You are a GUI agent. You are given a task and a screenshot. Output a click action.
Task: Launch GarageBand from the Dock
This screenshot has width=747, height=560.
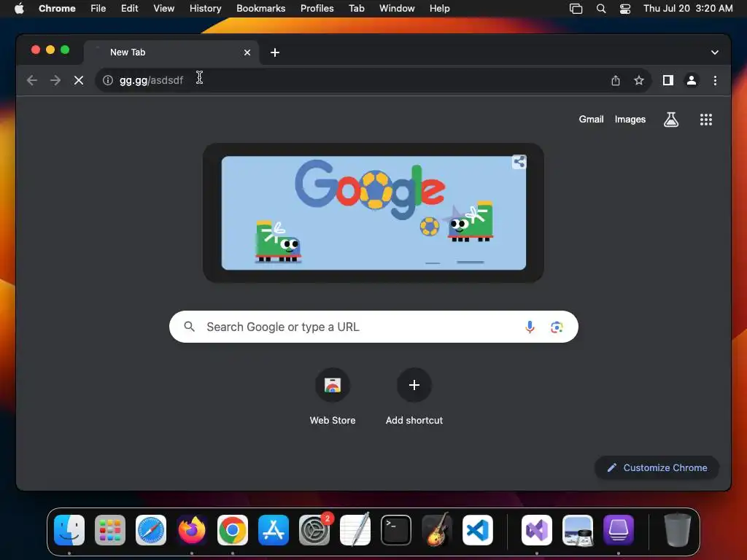pyautogui.click(x=437, y=530)
